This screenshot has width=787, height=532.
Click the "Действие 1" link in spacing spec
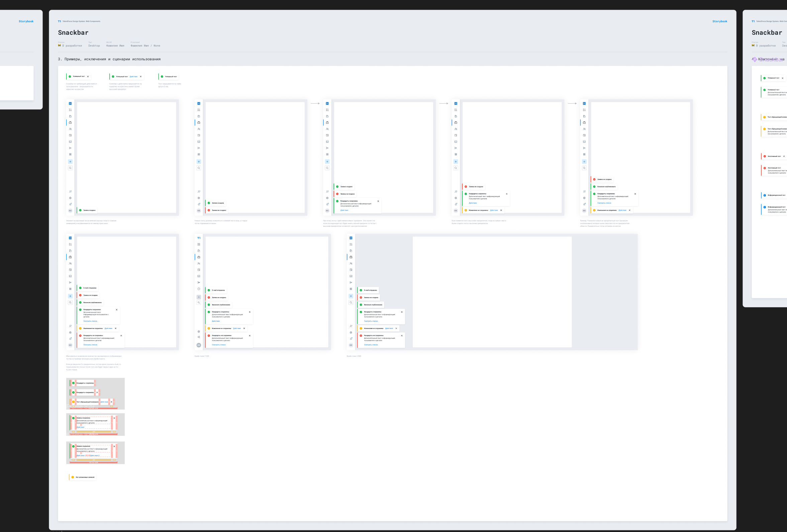click(81, 455)
